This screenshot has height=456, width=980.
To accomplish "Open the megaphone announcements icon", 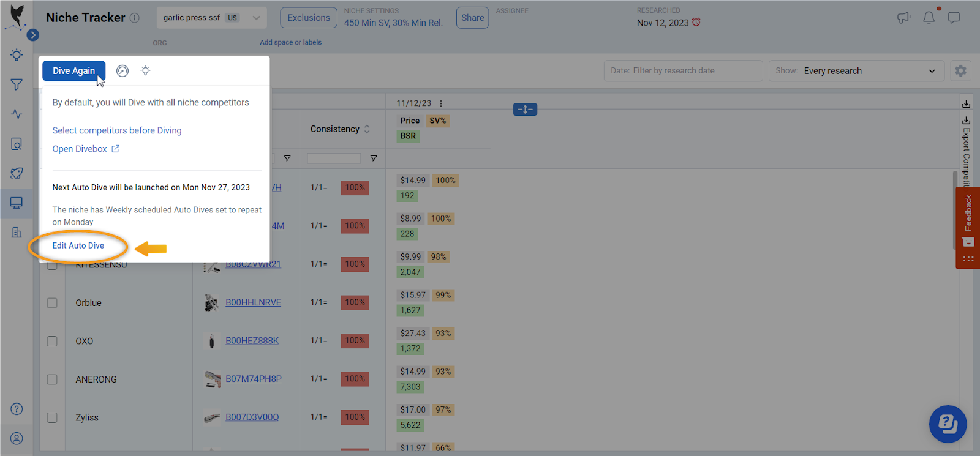I will 904,18.
